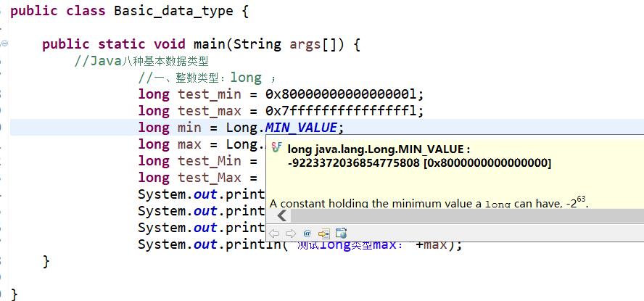Click the Forward arrow in the Javadoc hover
This screenshot has width=644, height=301.
pyautogui.click(x=291, y=234)
